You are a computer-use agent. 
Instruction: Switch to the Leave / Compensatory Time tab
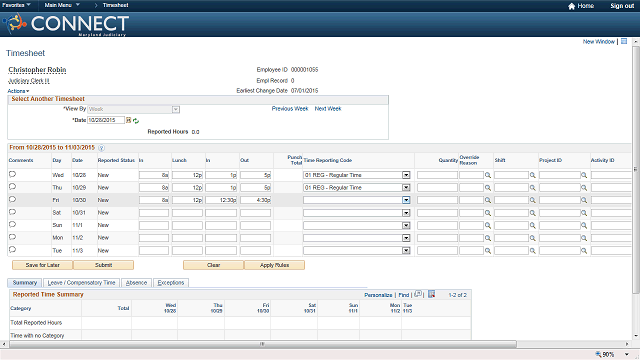coord(81,282)
